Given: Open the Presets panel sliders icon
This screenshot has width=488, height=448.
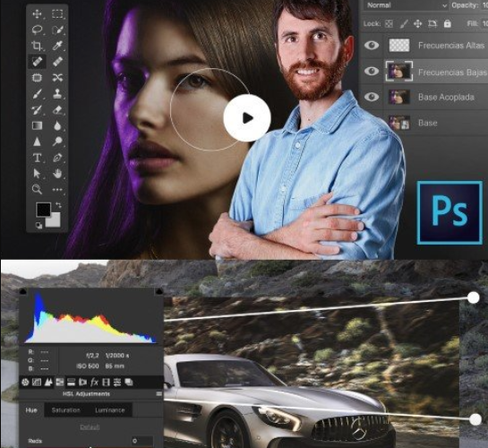Looking at the screenshot, I should [x=117, y=382].
